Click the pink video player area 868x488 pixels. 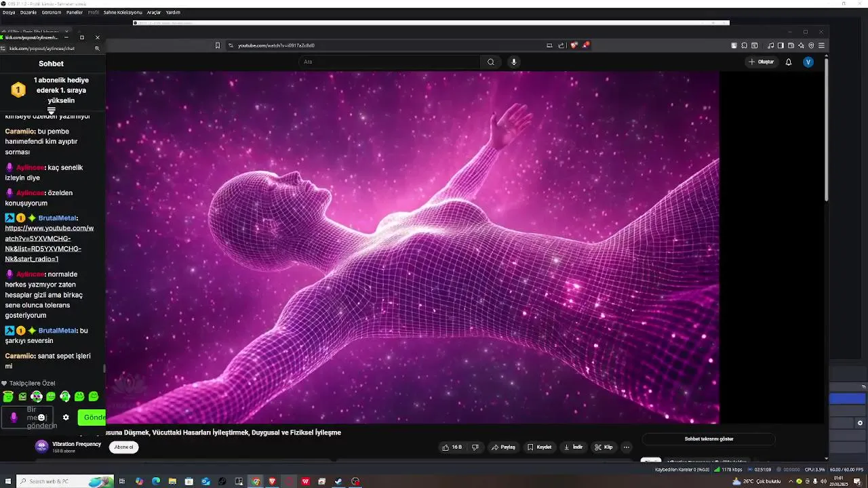412,247
